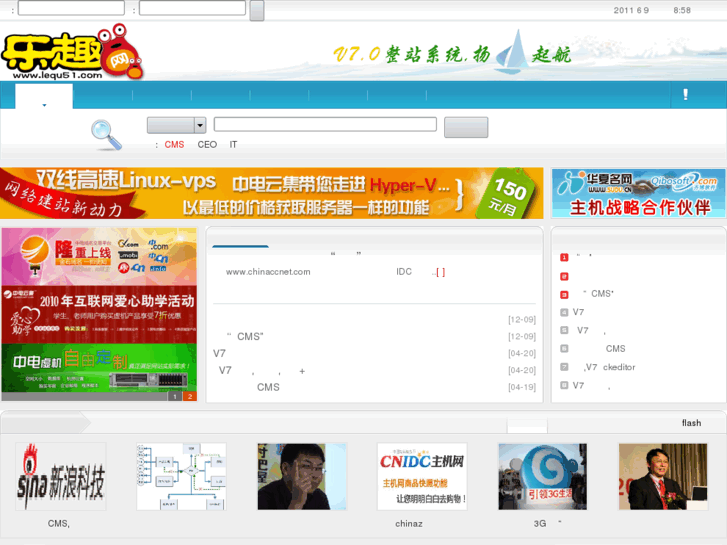Open the search category dropdown
Viewport: 727px width, 545px height.
point(176,125)
